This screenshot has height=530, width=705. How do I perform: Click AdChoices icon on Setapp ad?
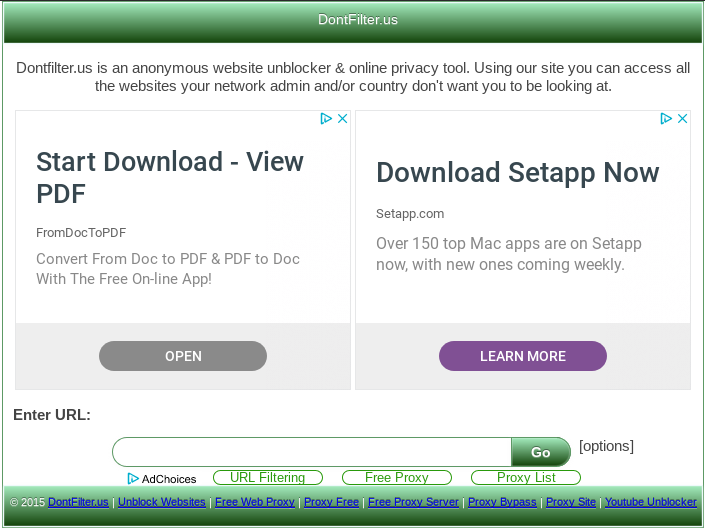click(x=666, y=119)
